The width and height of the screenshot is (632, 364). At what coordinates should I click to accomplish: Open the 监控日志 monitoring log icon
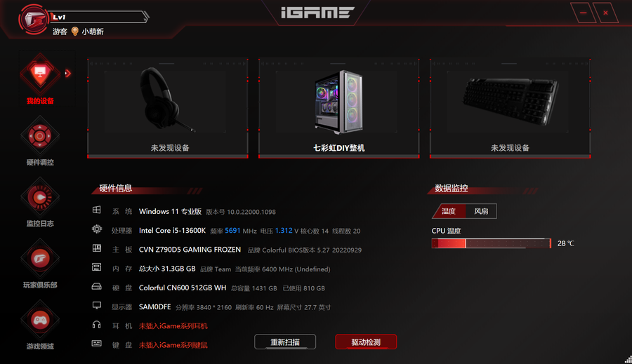click(x=40, y=197)
